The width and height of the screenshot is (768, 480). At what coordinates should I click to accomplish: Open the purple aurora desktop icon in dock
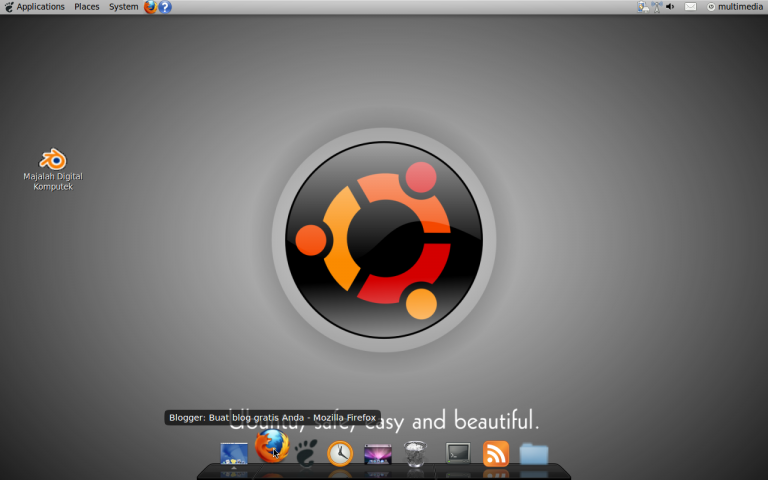(378, 454)
